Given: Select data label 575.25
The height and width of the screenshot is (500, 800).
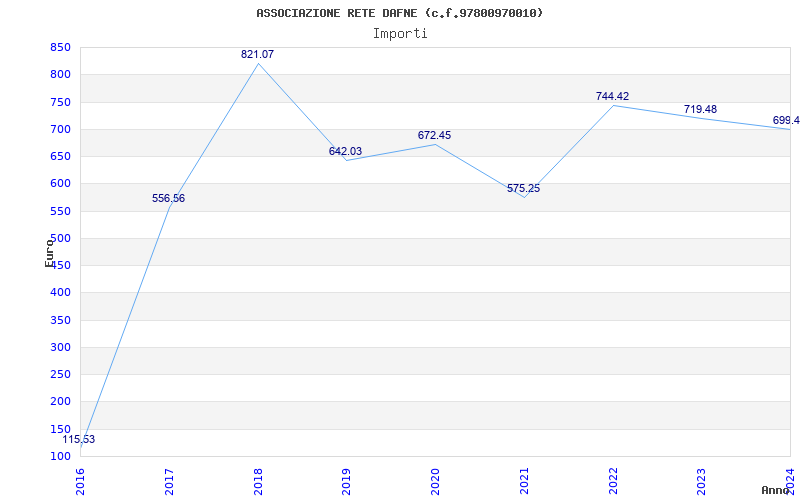Looking at the screenshot, I should pos(523,189).
